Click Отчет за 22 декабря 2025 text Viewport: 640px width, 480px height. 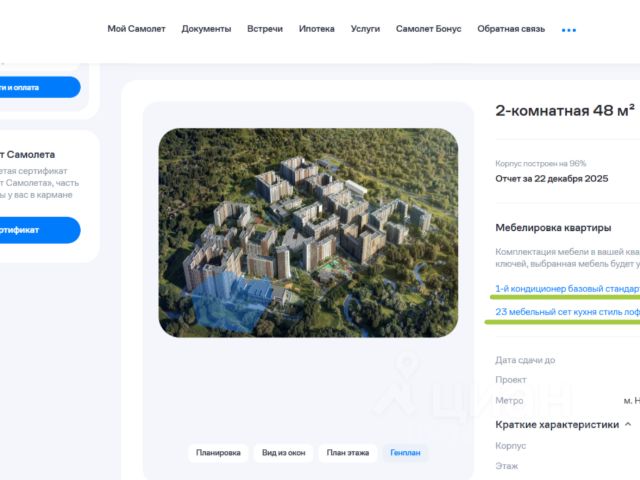coord(552,179)
